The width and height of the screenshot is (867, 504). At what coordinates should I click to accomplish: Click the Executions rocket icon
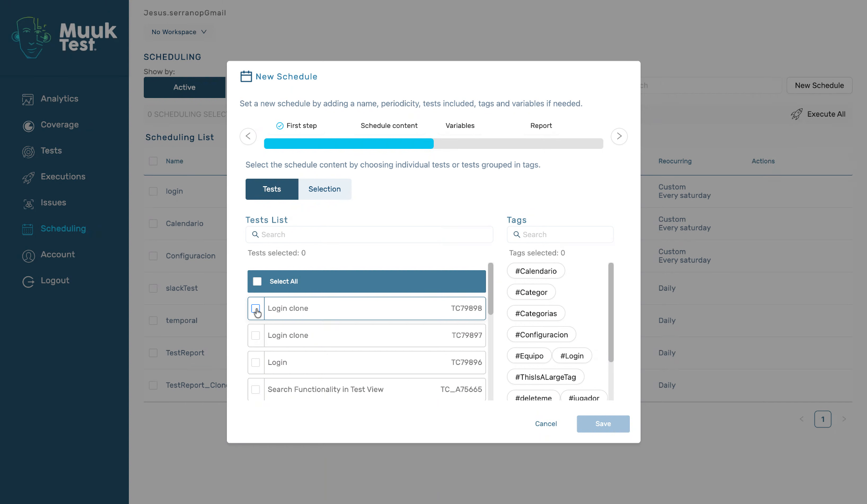click(x=28, y=177)
